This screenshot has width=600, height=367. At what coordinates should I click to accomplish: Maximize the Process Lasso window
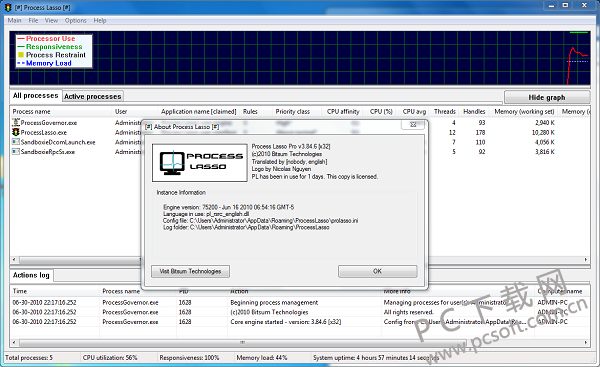[565, 5]
